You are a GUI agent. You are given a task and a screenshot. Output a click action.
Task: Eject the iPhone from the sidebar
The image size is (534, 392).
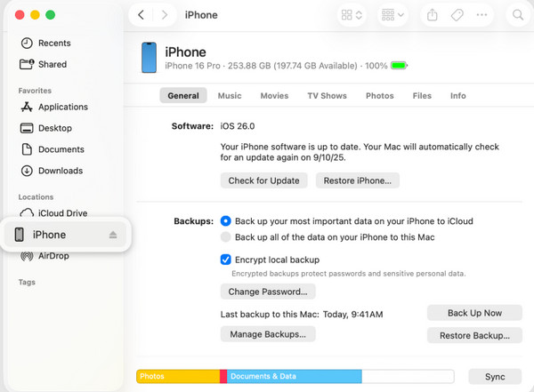coord(113,235)
